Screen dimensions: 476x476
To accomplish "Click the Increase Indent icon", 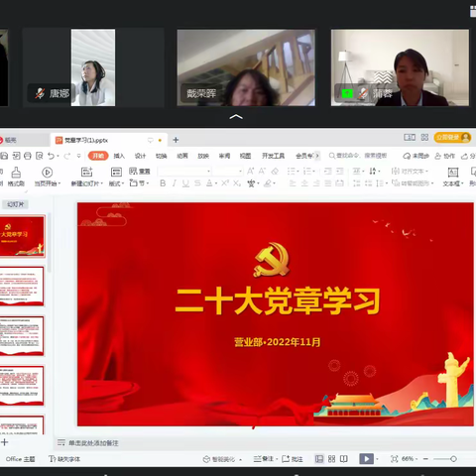I will tap(340, 171).
